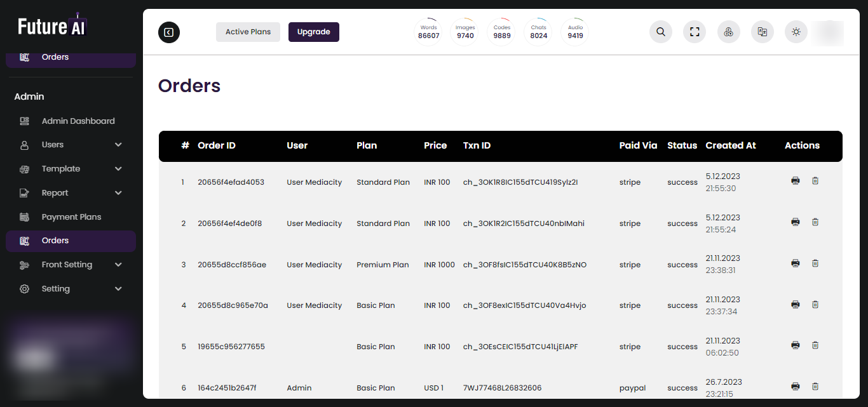
Task: Print the PayPal order by Admin
Action: [x=795, y=387]
